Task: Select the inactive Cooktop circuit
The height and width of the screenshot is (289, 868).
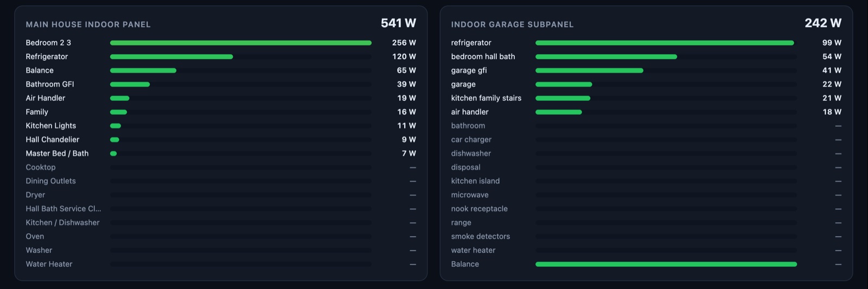Action: [x=221, y=167]
